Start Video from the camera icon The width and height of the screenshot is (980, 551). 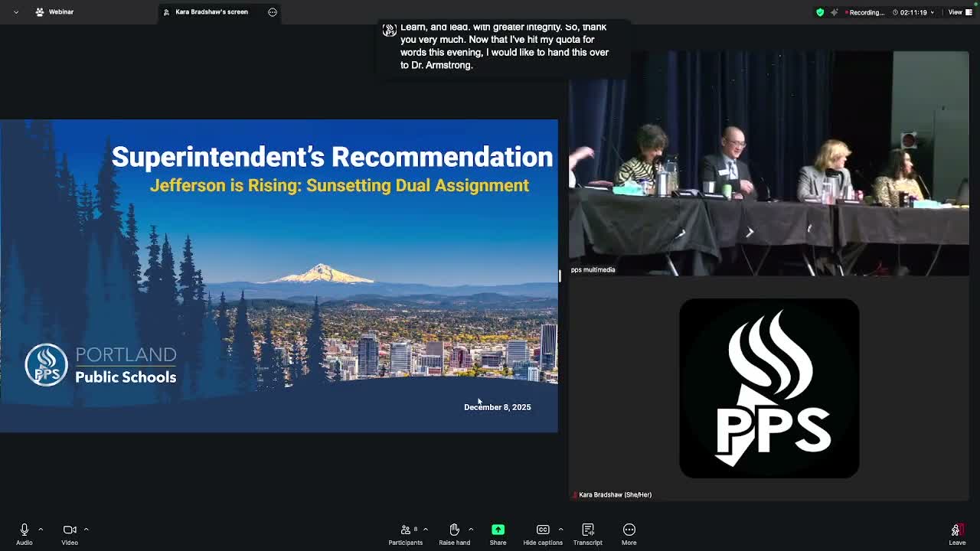69,529
